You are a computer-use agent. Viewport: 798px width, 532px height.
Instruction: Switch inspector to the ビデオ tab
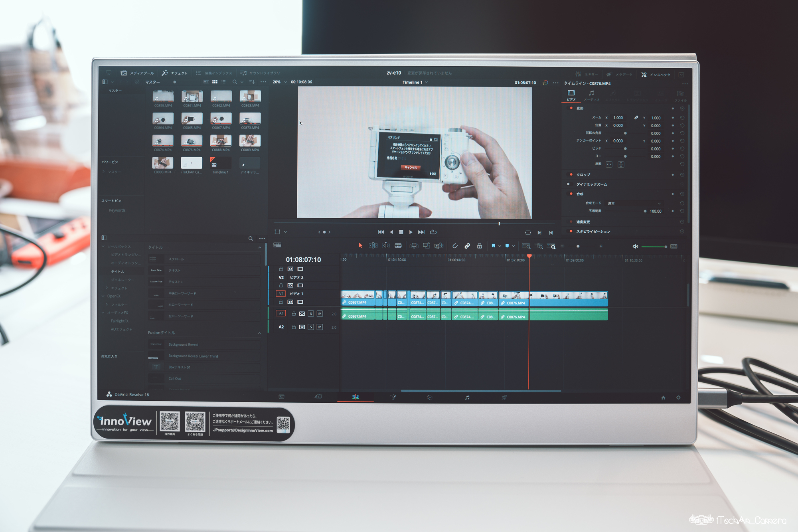click(x=571, y=95)
